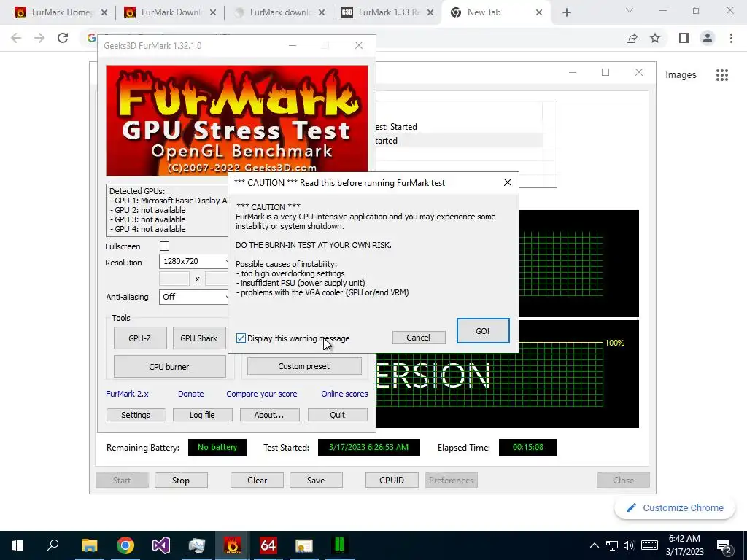Clear the test results
The height and width of the screenshot is (560, 747).
[x=258, y=480]
